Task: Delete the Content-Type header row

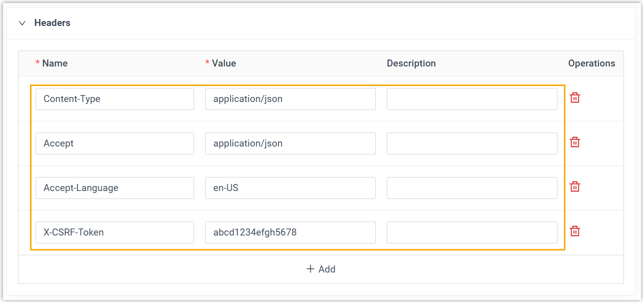Action: [575, 98]
